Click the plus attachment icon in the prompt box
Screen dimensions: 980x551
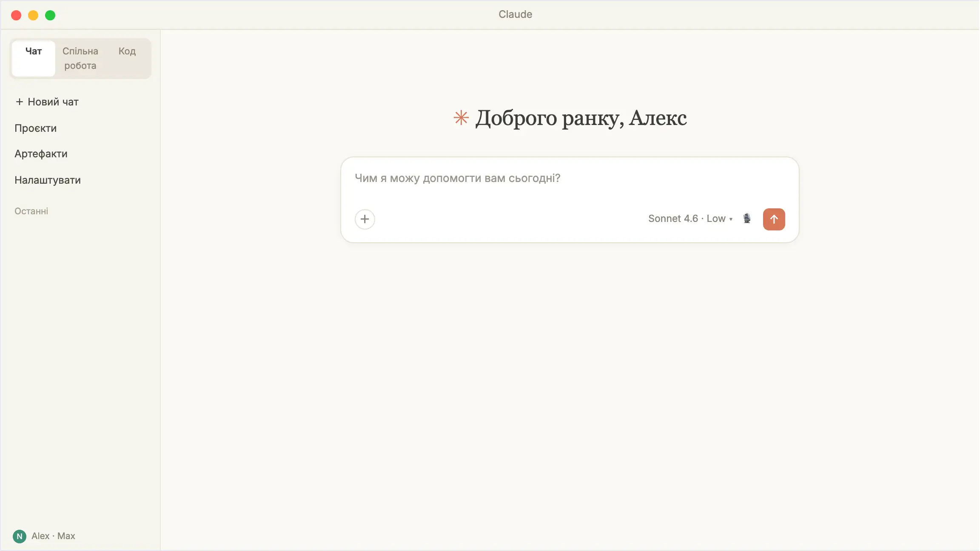[365, 219]
